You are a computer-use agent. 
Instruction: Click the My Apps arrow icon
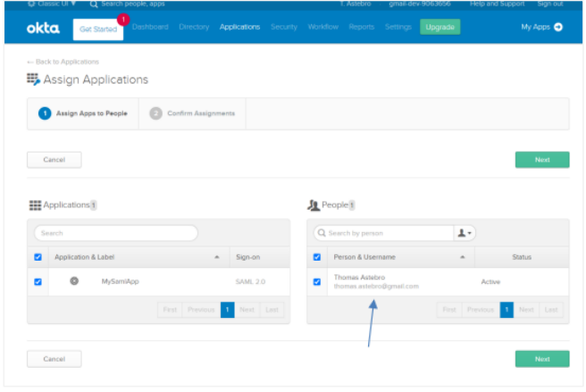click(558, 27)
